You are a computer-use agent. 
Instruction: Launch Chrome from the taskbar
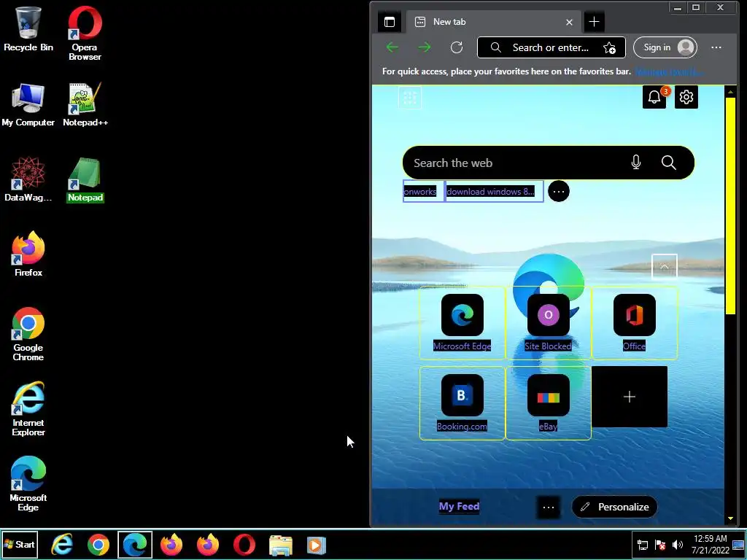98,544
